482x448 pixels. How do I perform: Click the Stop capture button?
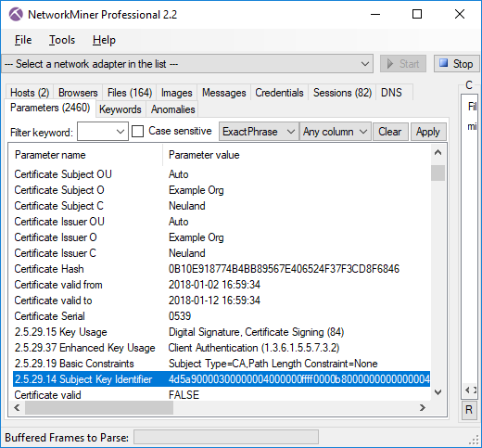456,64
